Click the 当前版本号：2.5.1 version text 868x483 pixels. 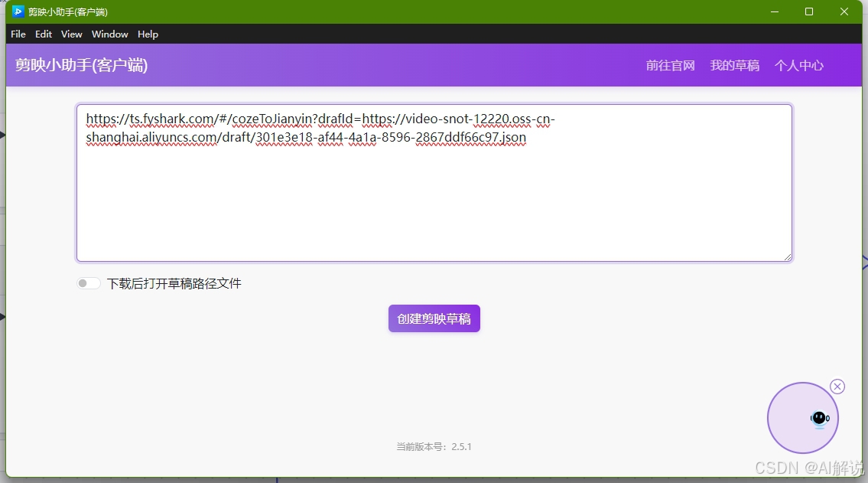434,446
